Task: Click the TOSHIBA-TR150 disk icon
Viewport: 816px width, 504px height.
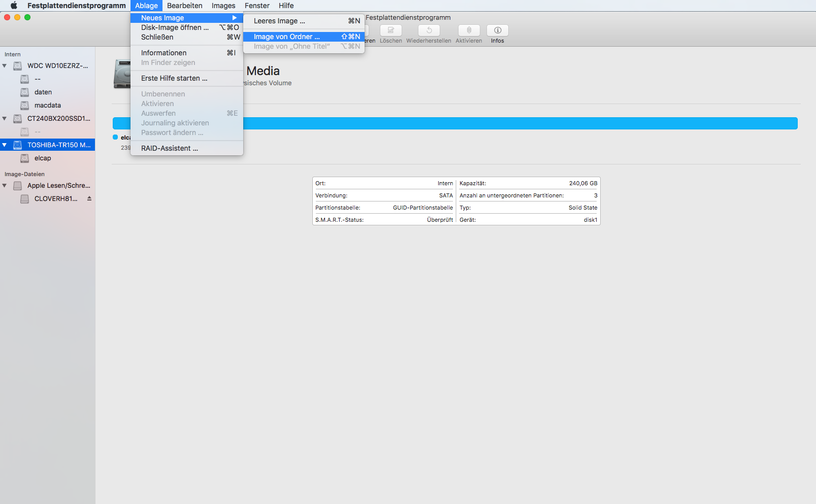Action: click(x=18, y=145)
